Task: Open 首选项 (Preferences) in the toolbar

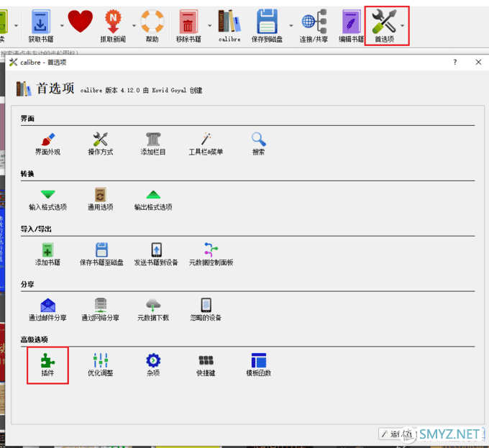Action: click(x=384, y=26)
